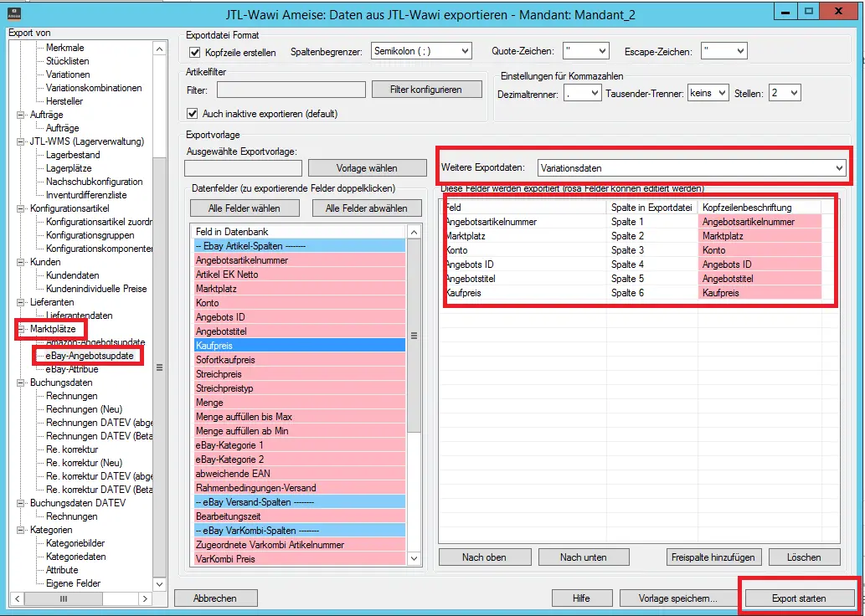This screenshot has height=616, width=865.
Task: Start the export with Export starten
Action: (799, 598)
